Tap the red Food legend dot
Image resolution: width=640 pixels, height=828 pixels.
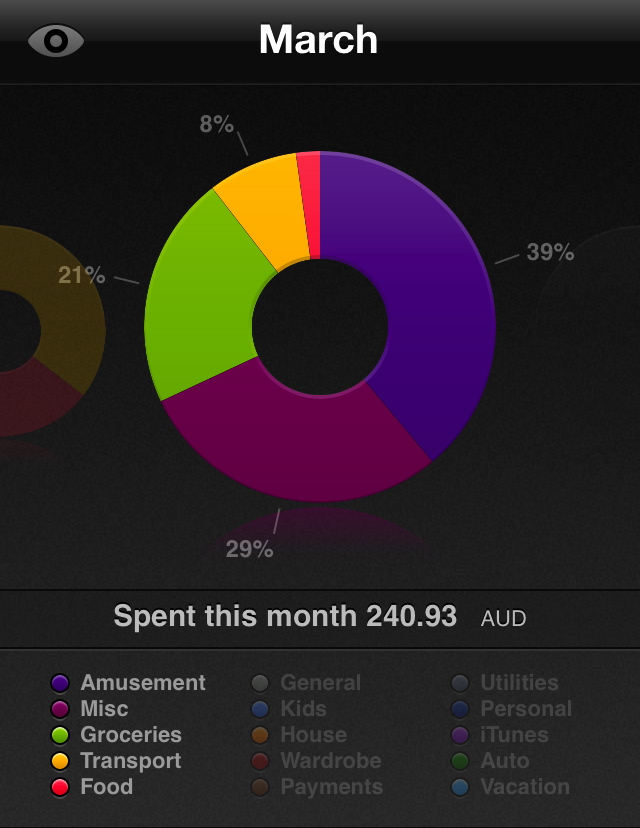(60, 788)
